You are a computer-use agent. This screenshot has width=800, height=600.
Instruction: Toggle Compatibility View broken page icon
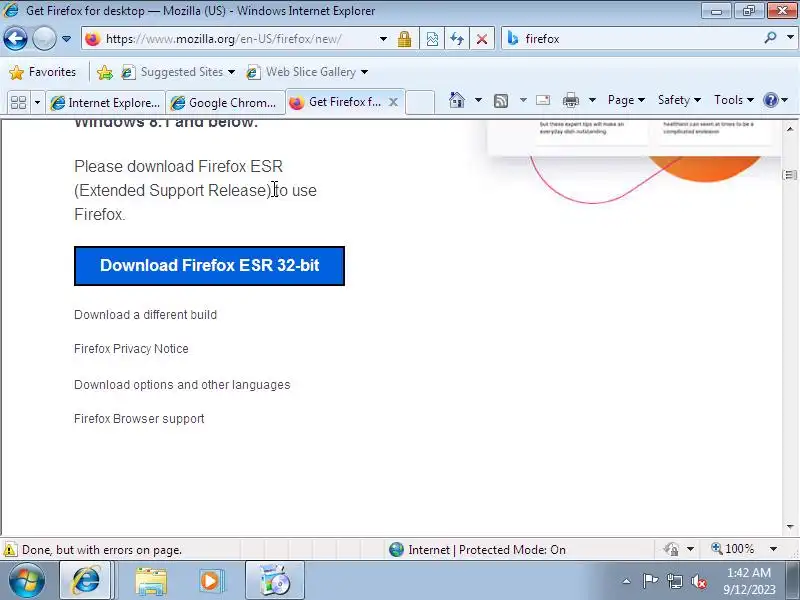click(x=432, y=39)
